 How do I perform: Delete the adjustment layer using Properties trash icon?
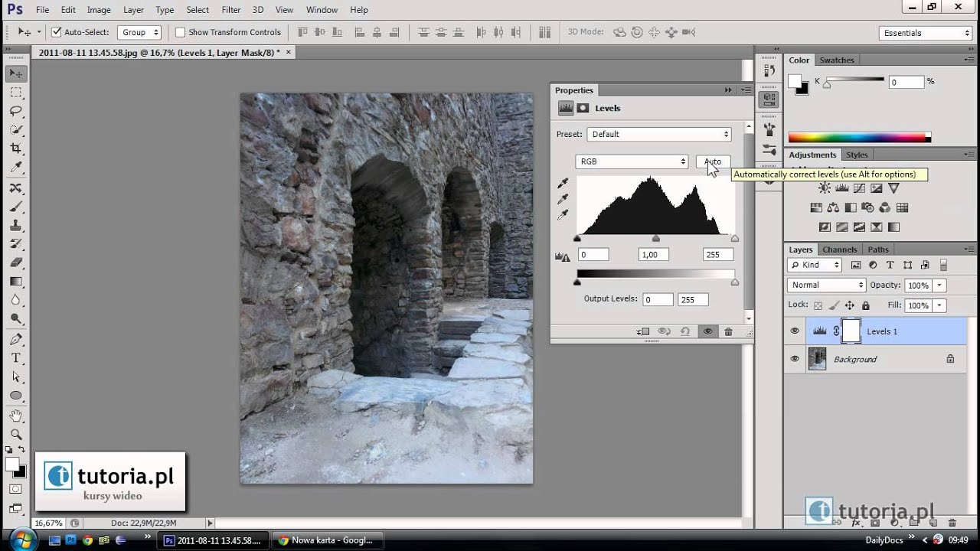(x=728, y=331)
